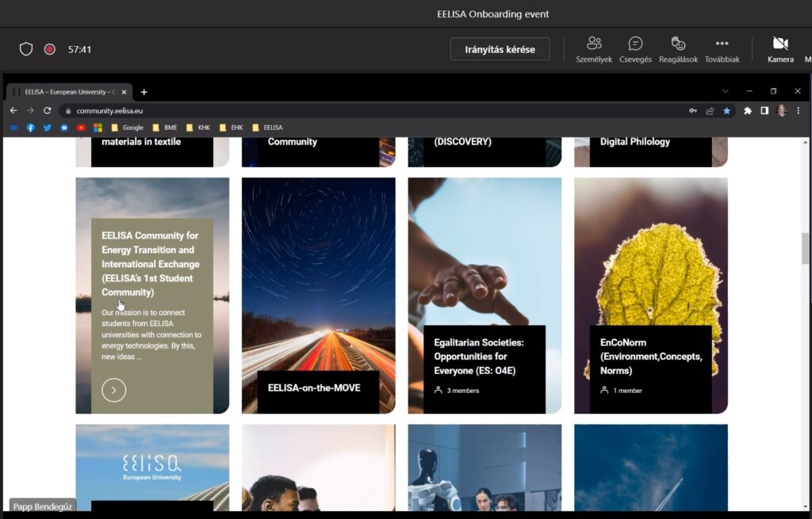Open the Extensions puzzle icon
This screenshot has height=519, width=812.
click(x=748, y=111)
